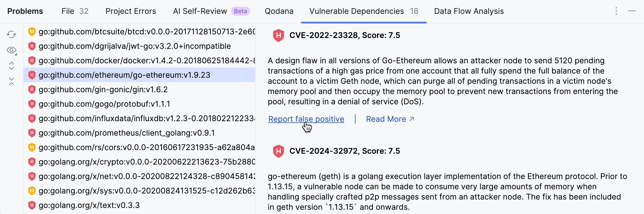Open Read More for CVE-2022-23328
This screenshot has height=214, width=644.
387,119
